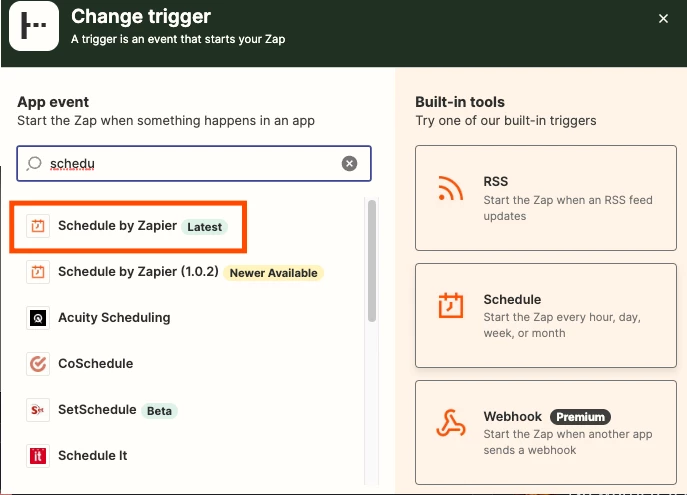Click the Schedule built-in calendar icon
Image resolution: width=687 pixels, height=495 pixels.
[450, 305]
